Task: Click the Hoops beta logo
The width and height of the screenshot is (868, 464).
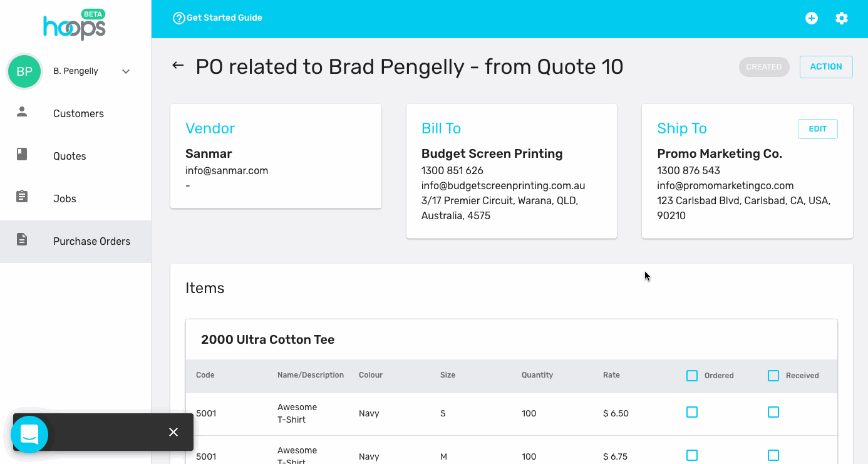Action: click(x=75, y=25)
